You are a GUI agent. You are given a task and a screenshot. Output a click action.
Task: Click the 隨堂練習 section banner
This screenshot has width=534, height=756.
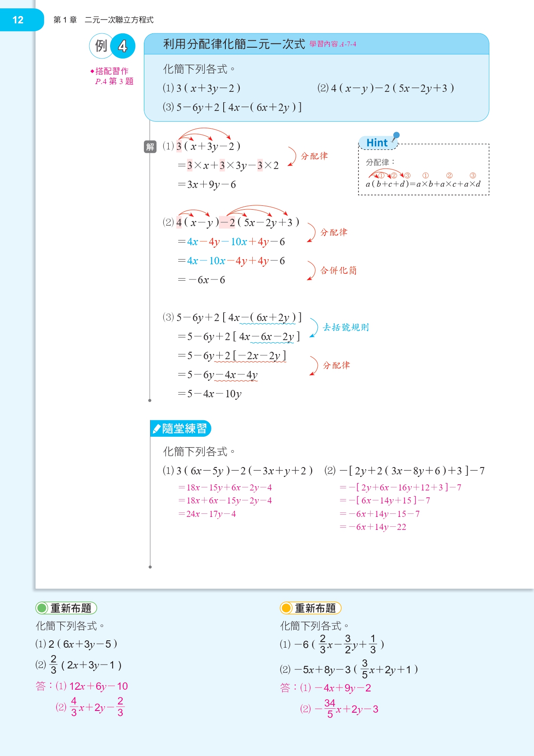coord(181,428)
